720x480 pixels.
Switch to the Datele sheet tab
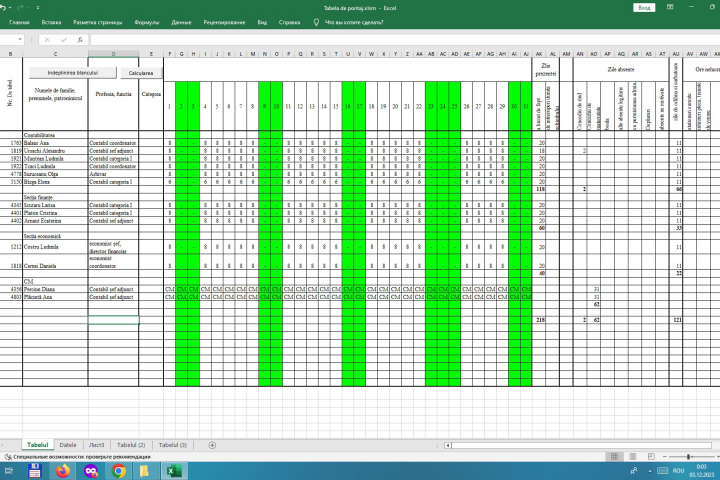click(68, 445)
